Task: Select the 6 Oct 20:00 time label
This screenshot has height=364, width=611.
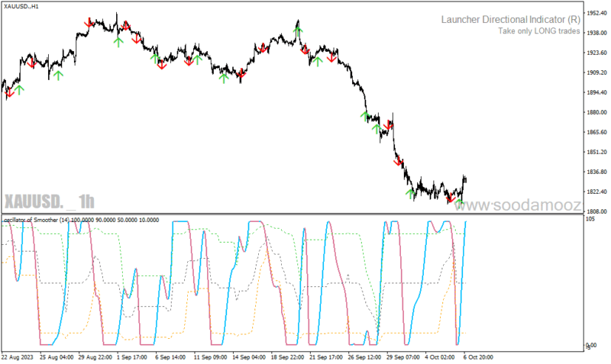Action: 478,357
